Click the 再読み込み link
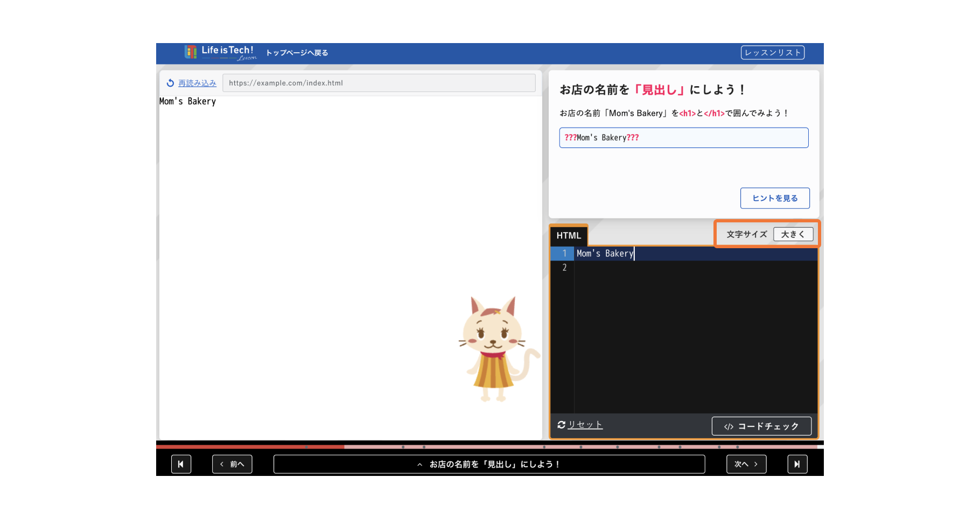 click(x=197, y=83)
